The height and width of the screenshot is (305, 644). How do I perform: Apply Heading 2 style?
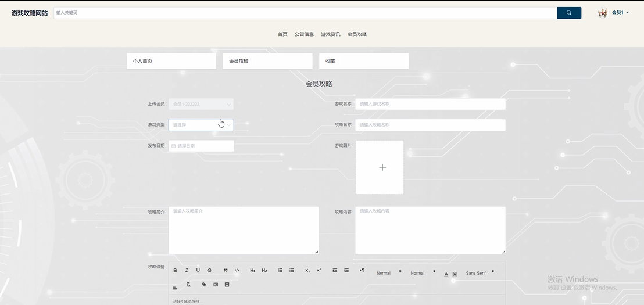pyautogui.click(x=264, y=270)
